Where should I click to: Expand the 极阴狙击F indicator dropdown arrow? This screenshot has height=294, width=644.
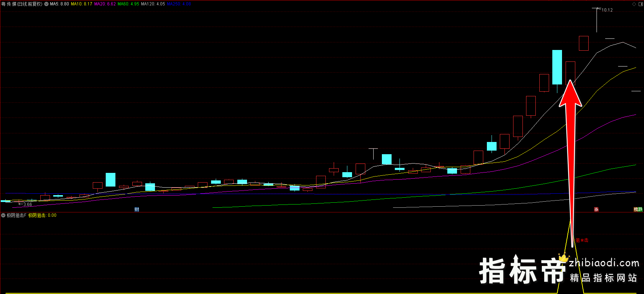point(3,215)
